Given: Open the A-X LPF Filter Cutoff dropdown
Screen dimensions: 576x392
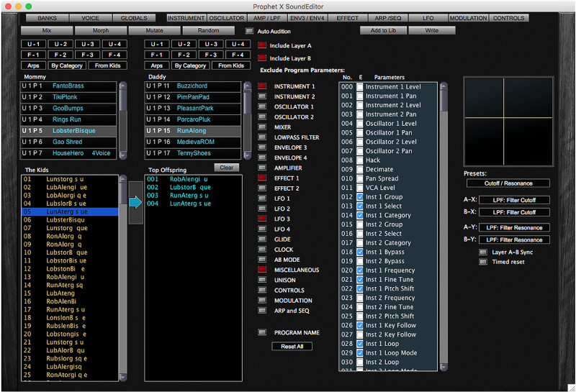Looking at the screenshot, I should [513, 200].
